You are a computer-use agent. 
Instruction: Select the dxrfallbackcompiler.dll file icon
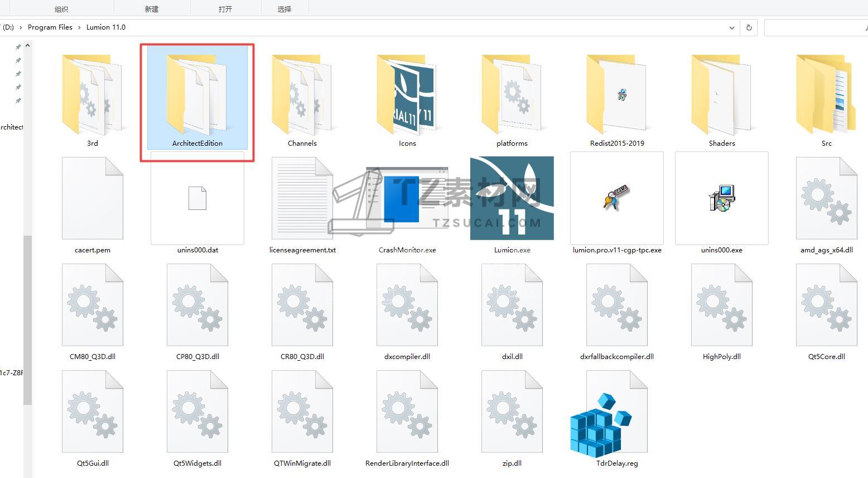tap(617, 305)
